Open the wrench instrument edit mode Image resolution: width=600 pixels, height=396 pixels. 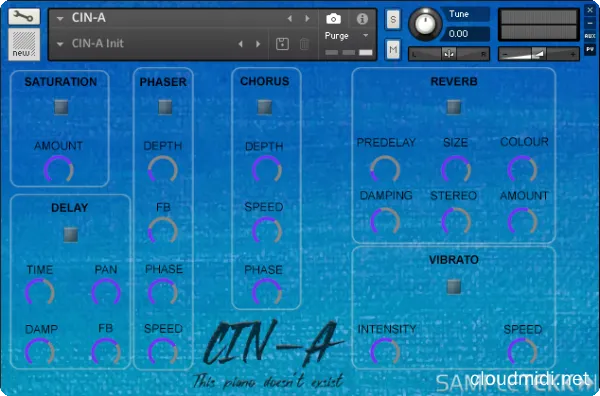coord(24,16)
